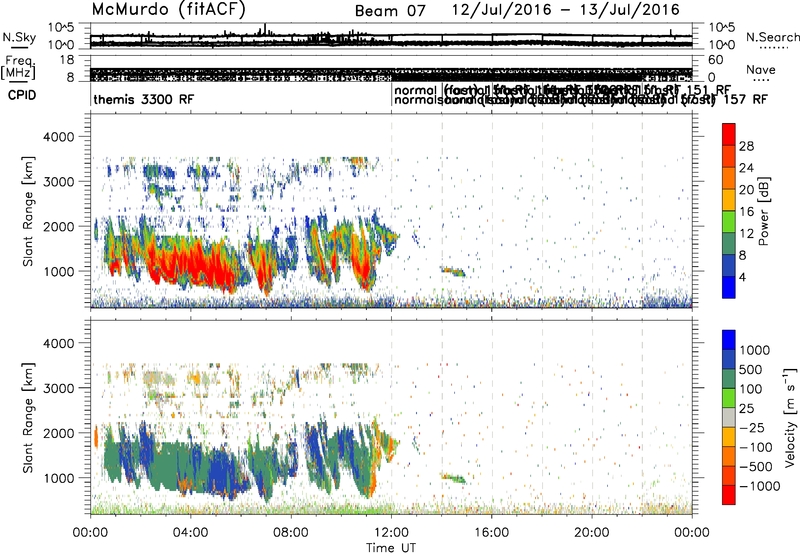This screenshot has height=554, width=800.
Task: Click the 'N.Sky' axis label
Action: (19, 37)
